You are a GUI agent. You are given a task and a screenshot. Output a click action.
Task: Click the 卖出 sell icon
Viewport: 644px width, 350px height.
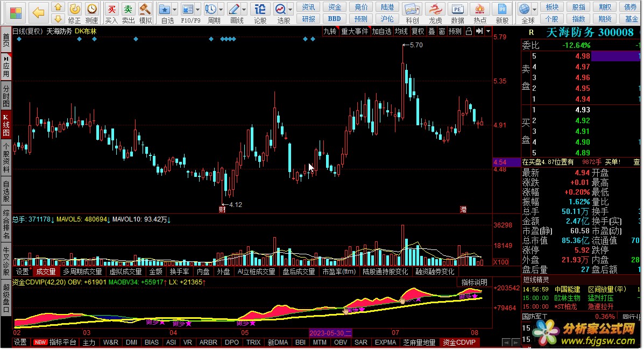(128, 13)
